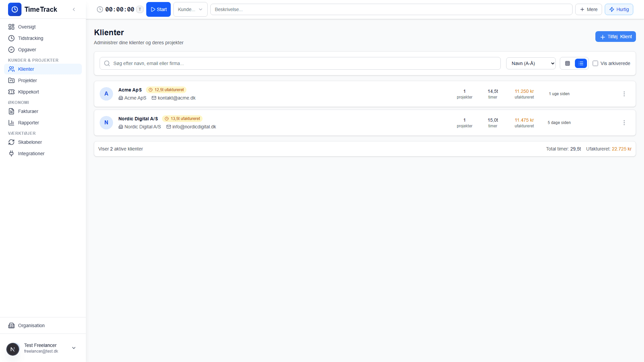
Task: Click kontakt@acme.dk email
Action: 176,98
